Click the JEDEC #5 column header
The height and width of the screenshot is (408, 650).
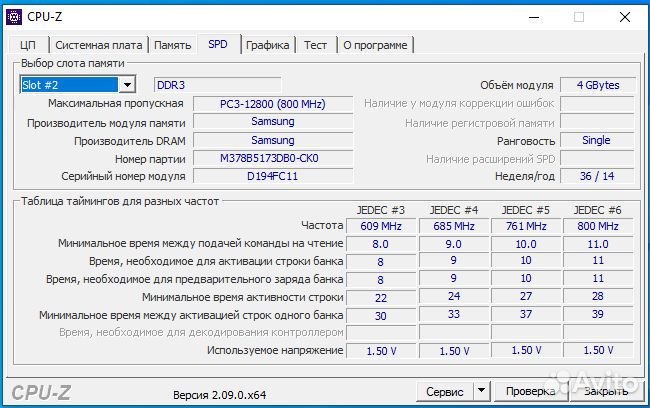click(526, 210)
